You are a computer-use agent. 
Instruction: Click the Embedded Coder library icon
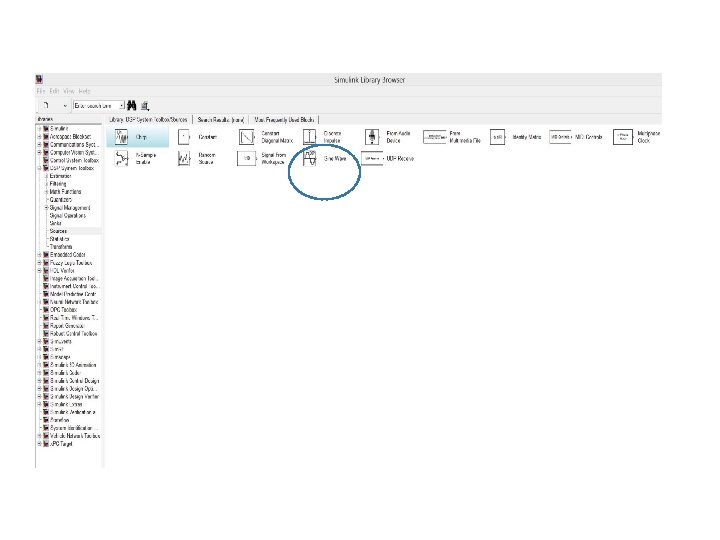[46, 254]
